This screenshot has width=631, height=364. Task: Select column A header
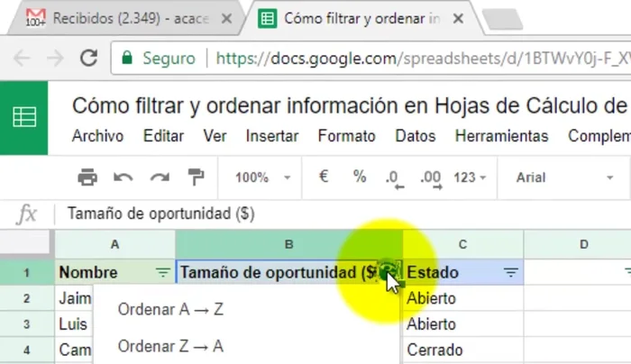115,244
